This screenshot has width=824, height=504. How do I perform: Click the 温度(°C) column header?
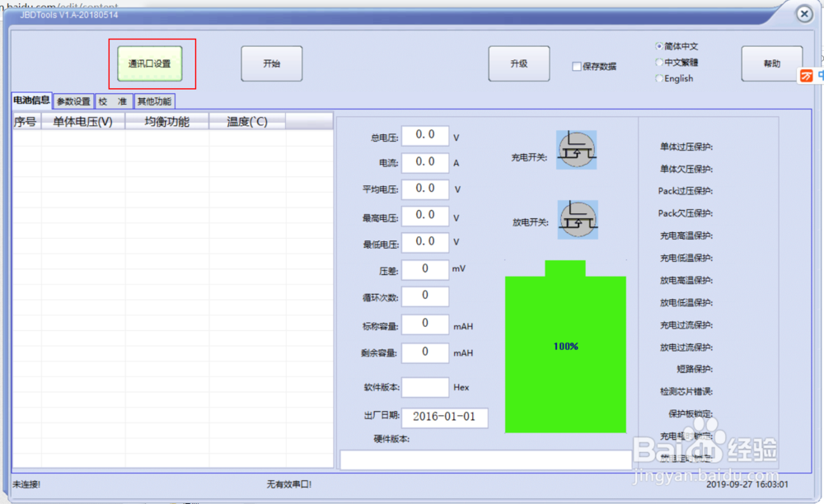pyautogui.click(x=247, y=122)
